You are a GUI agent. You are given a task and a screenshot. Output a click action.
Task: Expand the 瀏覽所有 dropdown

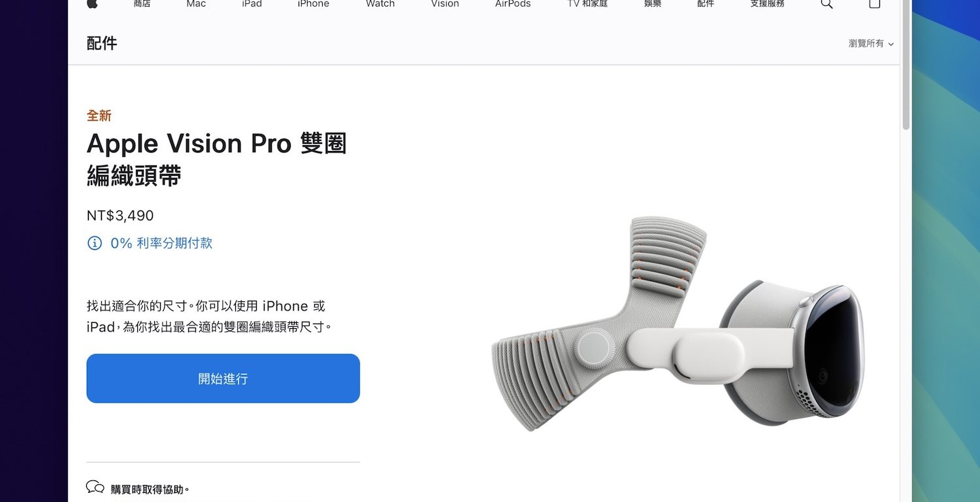[x=871, y=44]
